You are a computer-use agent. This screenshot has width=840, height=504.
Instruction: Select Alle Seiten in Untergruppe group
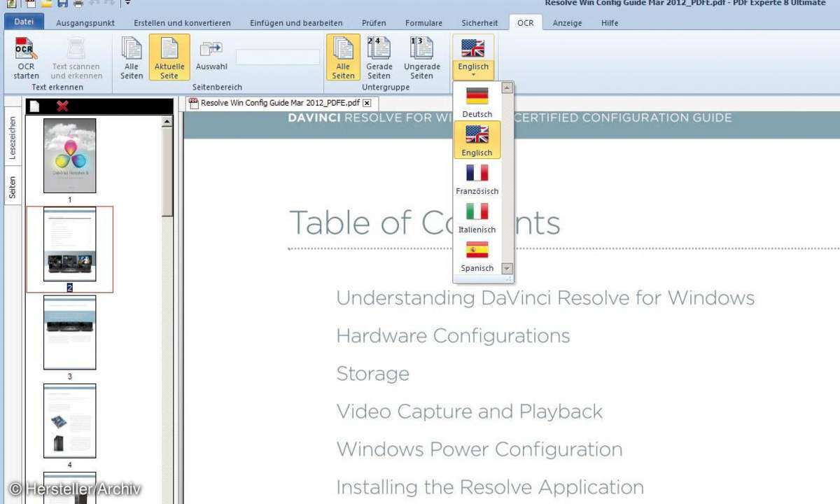coord(343,58)
